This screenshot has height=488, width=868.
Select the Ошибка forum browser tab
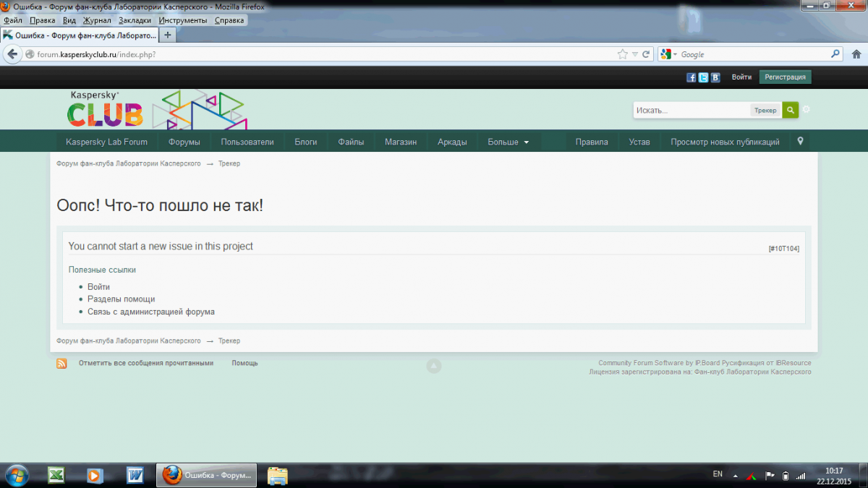point(80,35)
